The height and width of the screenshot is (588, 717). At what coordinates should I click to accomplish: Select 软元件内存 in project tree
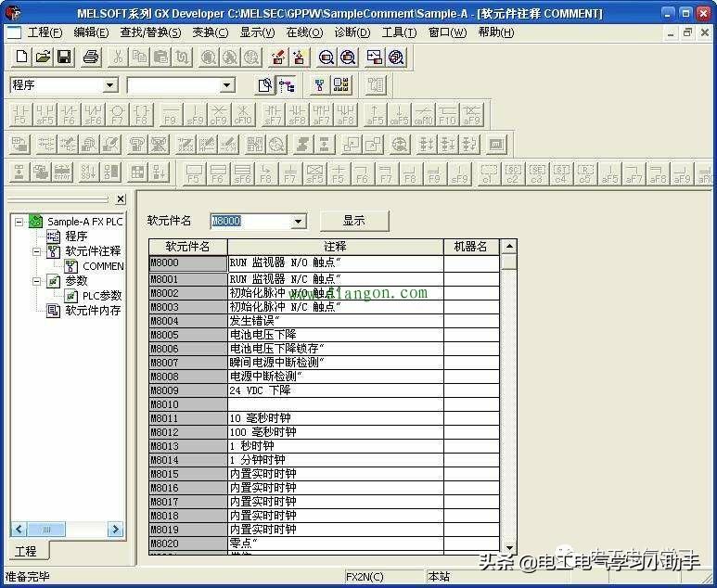[93, 311]
